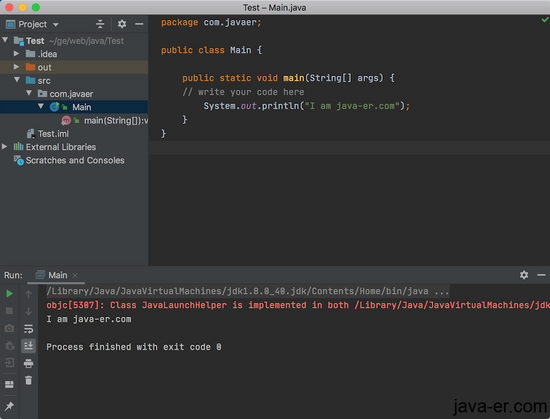This screenshot has width=550, height=419.
Task: Click the Exit icon in Run toolbar
Action: (9, 363)
